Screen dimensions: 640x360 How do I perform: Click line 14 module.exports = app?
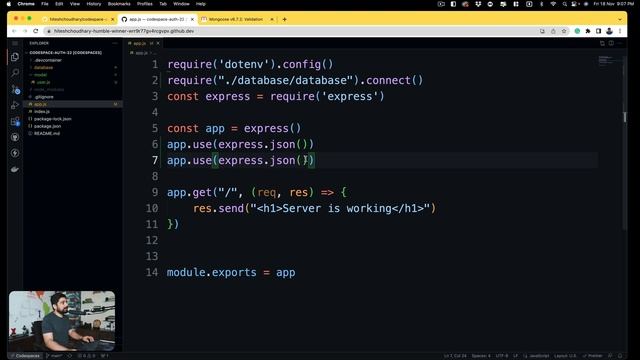coord(231,272)
